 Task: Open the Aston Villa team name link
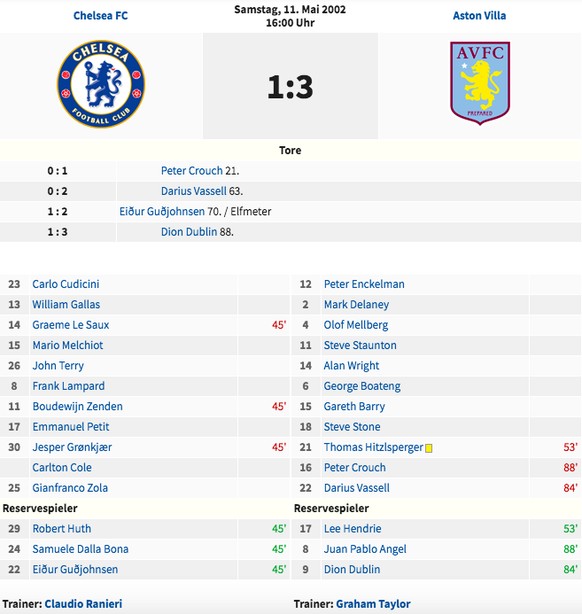[x=479, y=16]
